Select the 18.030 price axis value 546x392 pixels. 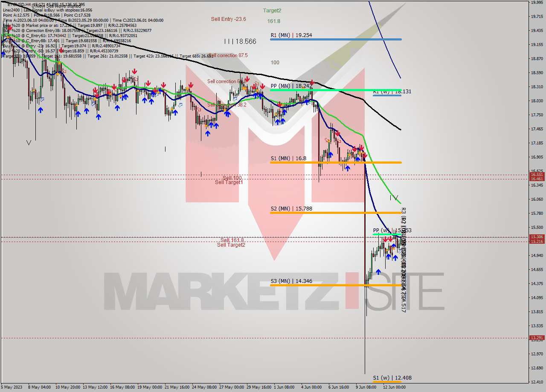coord(537,101)
